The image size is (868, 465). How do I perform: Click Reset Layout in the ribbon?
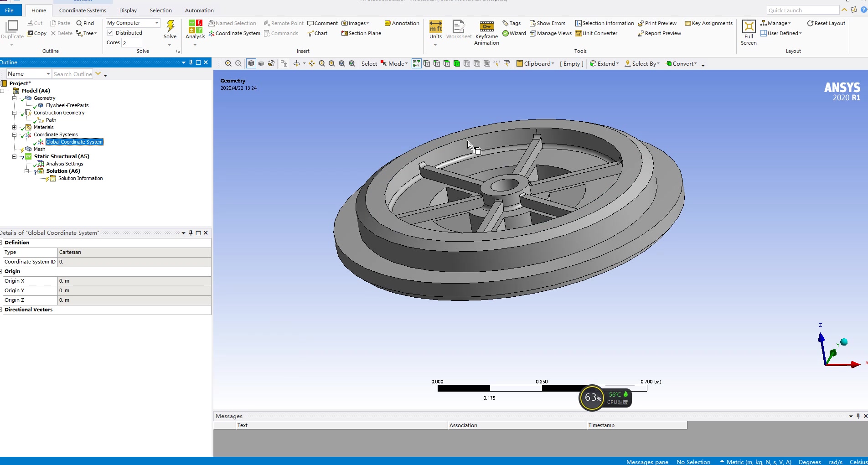[x=826, y=23]
